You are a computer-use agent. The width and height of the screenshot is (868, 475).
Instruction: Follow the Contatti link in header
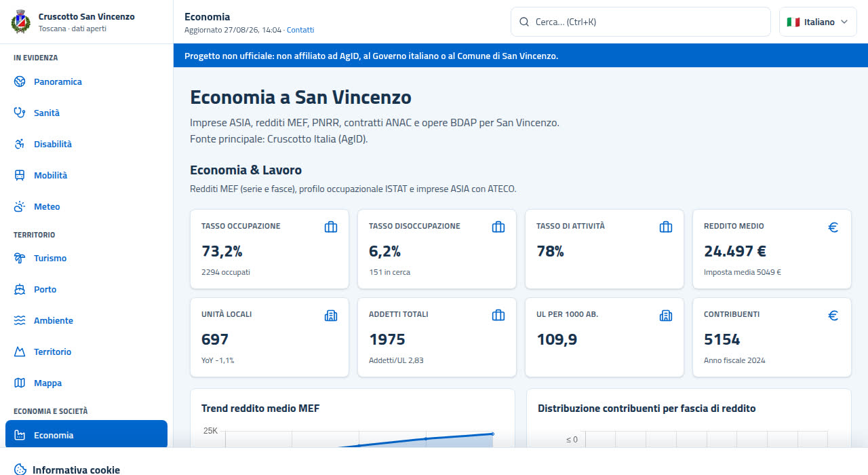click(300, 30)
